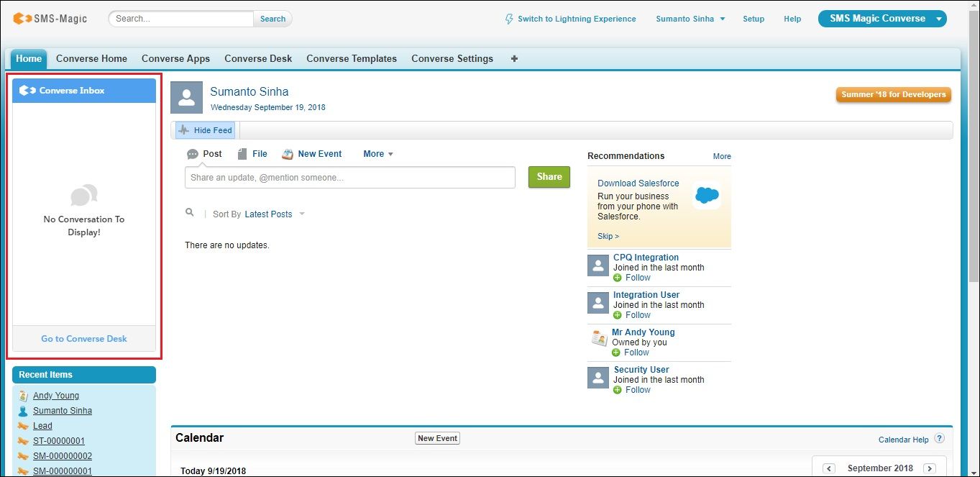Click green plus beside Mr Andy Young Follow
980x477 pixels.
(616, 353)
